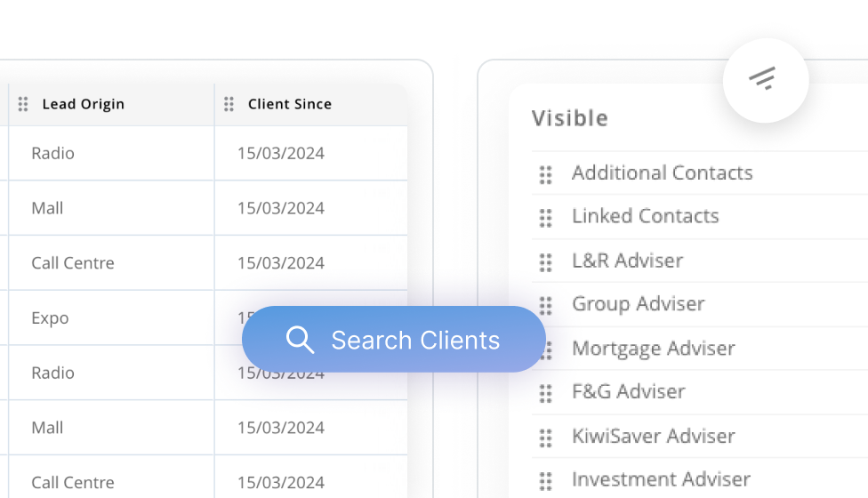Select the Linked Contacts list item
Image resolution: width=868 pixels, height=498 pixels.
click(x=700, y=216)
